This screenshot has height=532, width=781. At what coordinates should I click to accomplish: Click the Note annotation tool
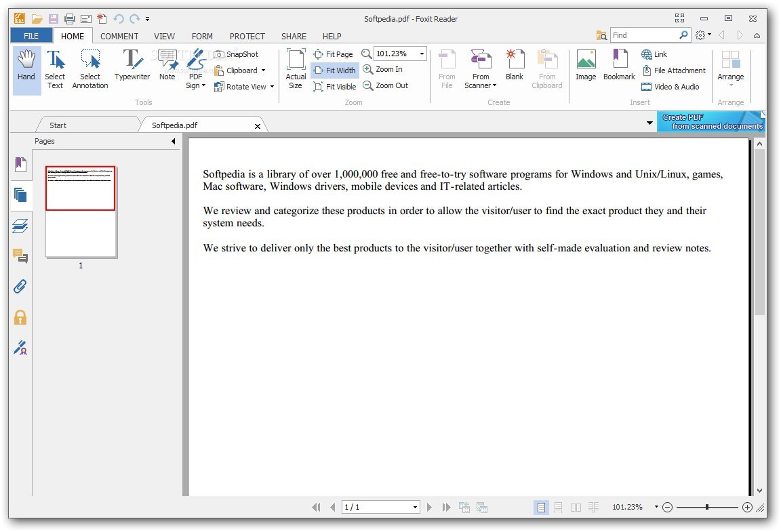(x=167, y=68)
